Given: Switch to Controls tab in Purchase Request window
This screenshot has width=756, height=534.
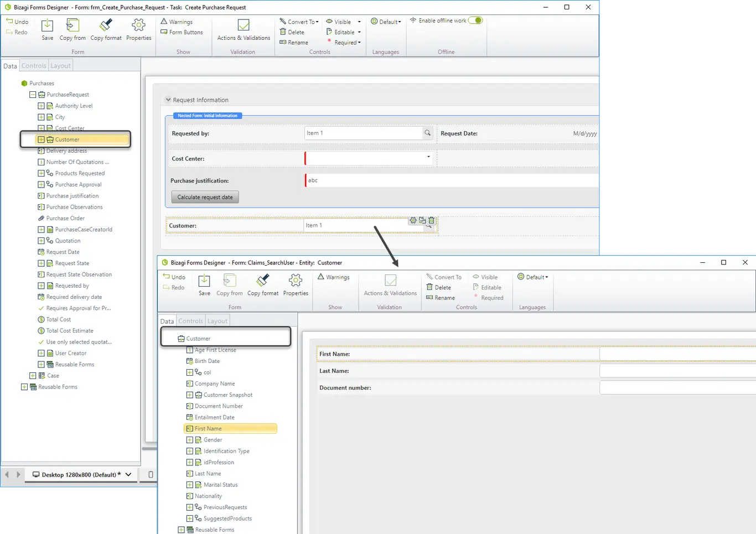Looking at the screenshot, I should point(34,65).
